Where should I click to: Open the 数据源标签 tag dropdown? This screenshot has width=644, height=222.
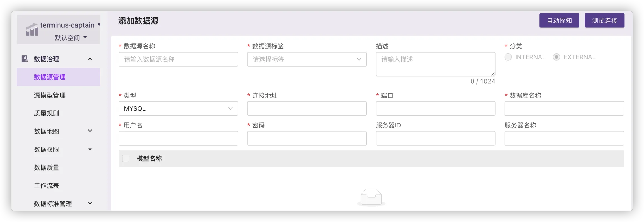click(x=307, y=59)
